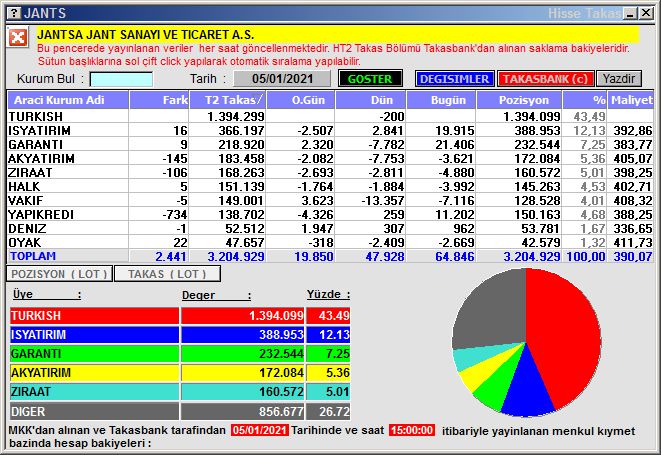Minimize the JANTS window

631,13
